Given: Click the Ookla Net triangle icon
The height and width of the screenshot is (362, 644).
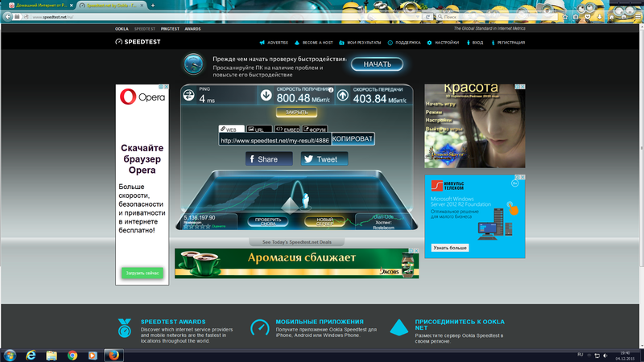Looking at the screenshot, I should pyautogui.click(x=398, y=327).
